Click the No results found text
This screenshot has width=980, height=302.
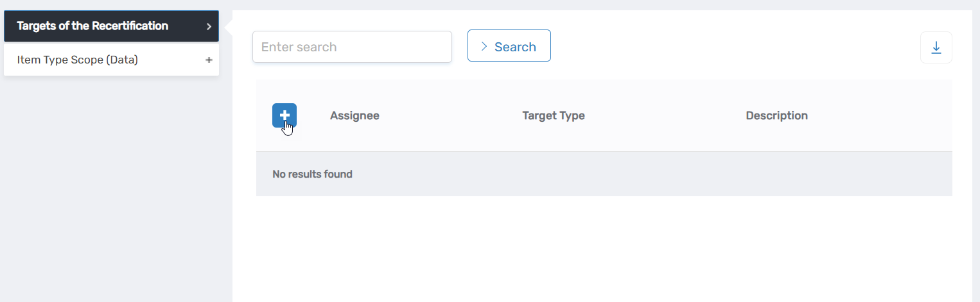312,174
